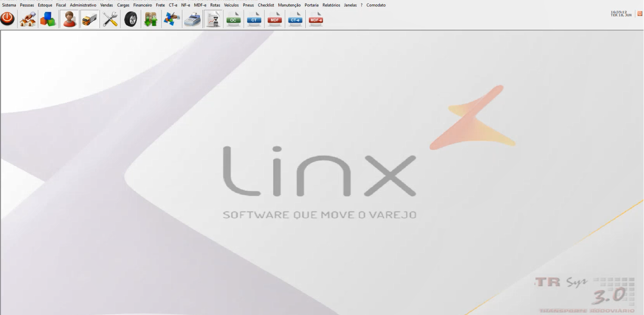The width and height of the screenshot is (644, 315).
Task: Open the wrench and screwdriver toolbar icon
Action: click(x=110, y=19)
